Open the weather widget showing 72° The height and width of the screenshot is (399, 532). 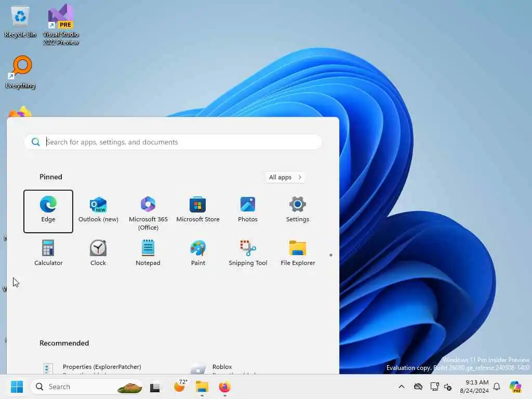coord(180,386)
